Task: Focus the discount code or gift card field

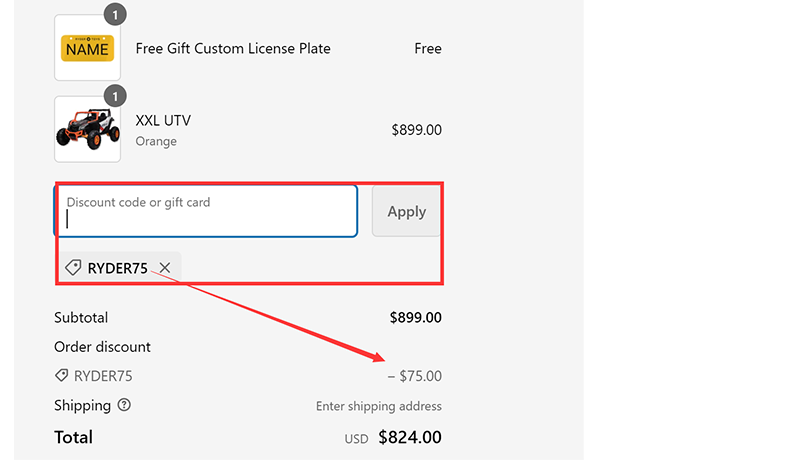Action: pos(205,211)
